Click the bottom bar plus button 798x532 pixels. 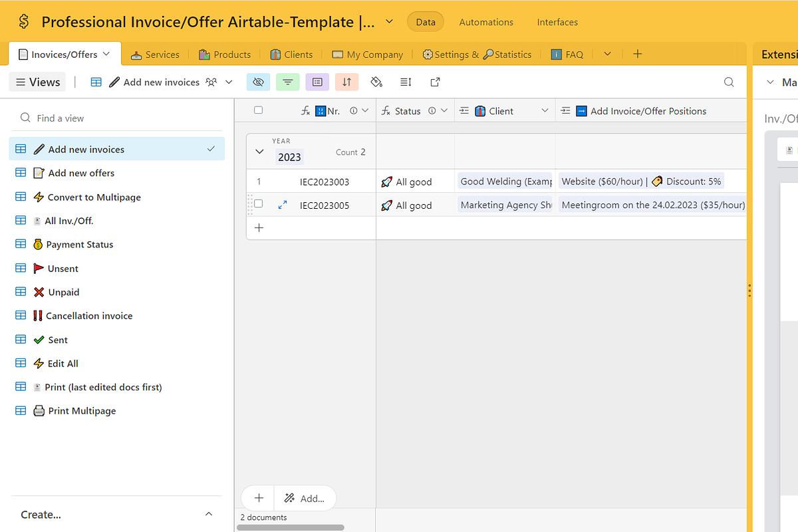tap(259, 497)
